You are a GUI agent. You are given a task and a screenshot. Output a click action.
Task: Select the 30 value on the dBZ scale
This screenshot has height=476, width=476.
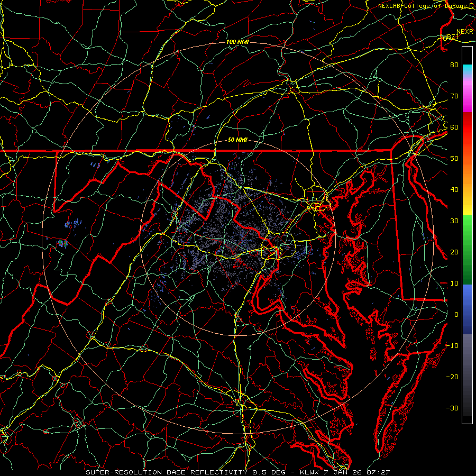click(x=454, y=221)
